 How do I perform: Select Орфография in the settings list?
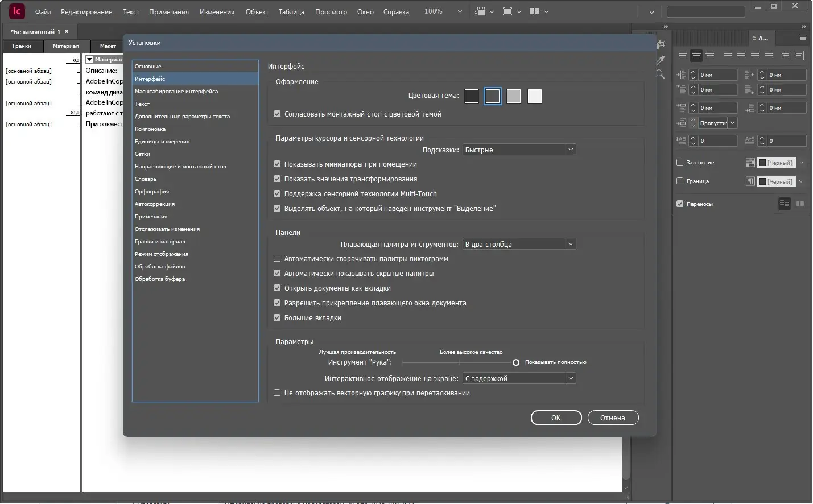(195, 192)
